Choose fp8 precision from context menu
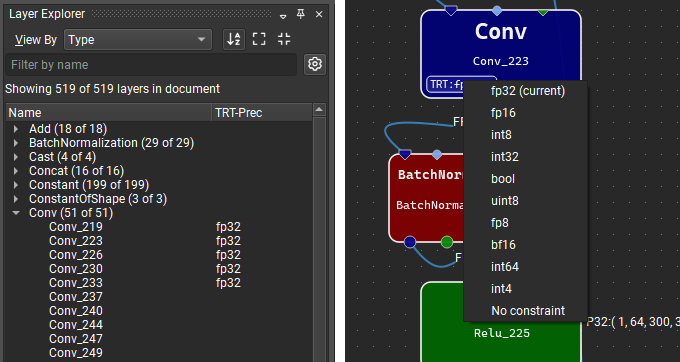This screenshot has height=362, width=680. 526,223
